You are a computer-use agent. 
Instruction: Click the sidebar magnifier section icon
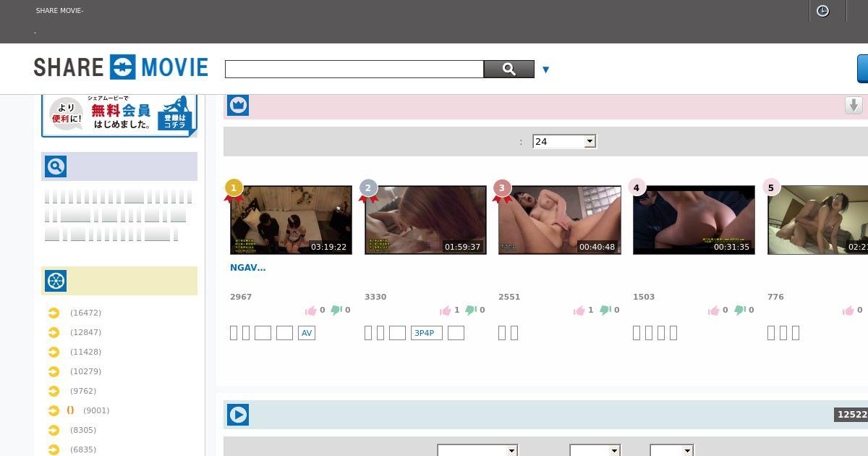pyautogui.click(x=56, y=166)
